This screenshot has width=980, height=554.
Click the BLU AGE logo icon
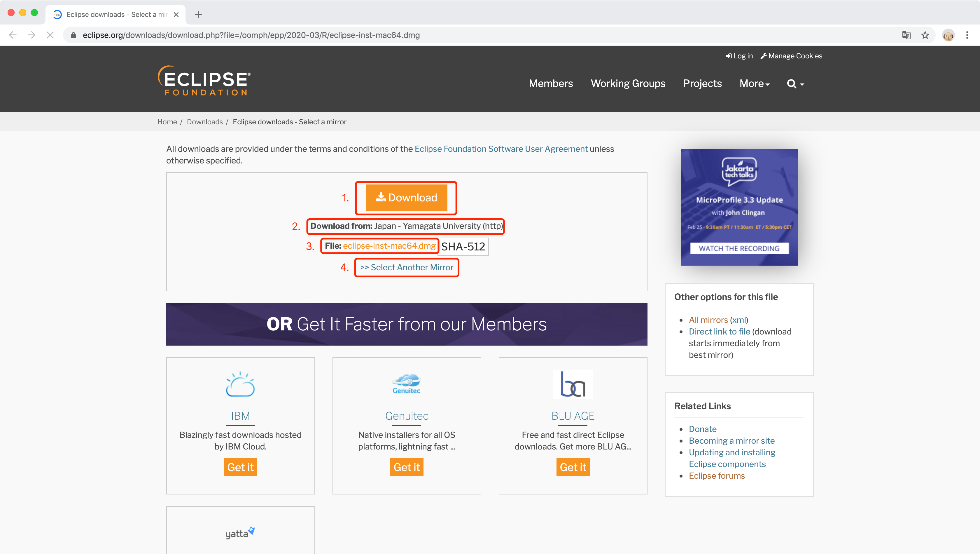573,384
